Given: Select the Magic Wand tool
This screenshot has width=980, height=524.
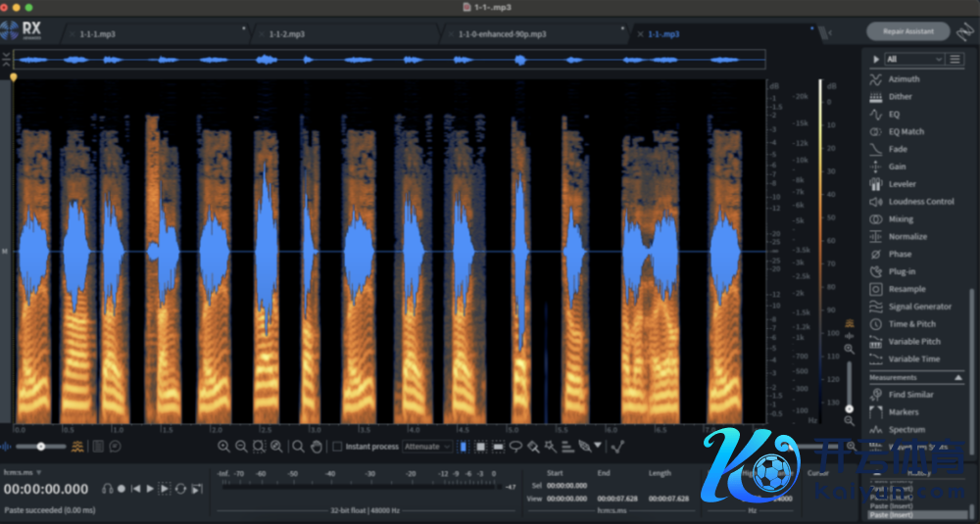Looking at the screenshot, I should [x=551, y=447].
